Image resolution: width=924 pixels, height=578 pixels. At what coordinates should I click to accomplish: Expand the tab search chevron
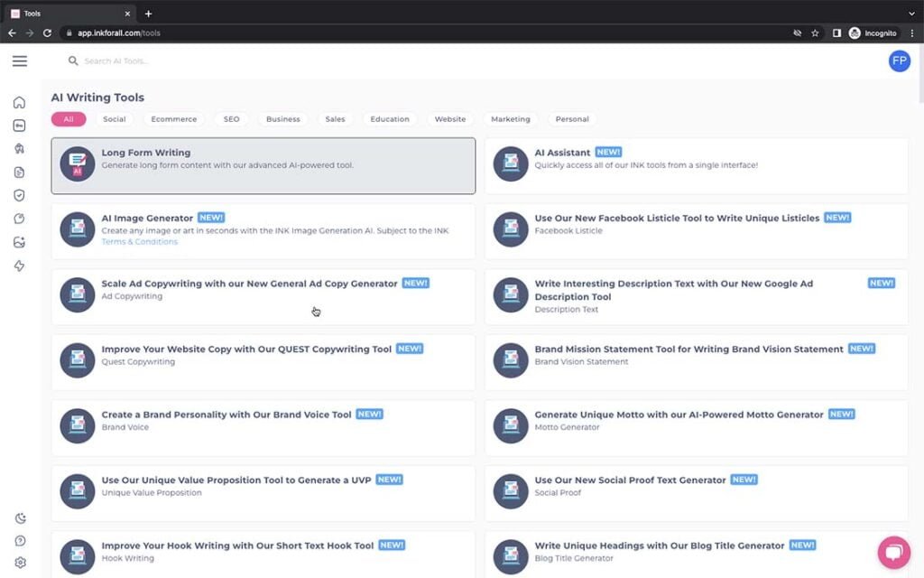click(911, 14)
